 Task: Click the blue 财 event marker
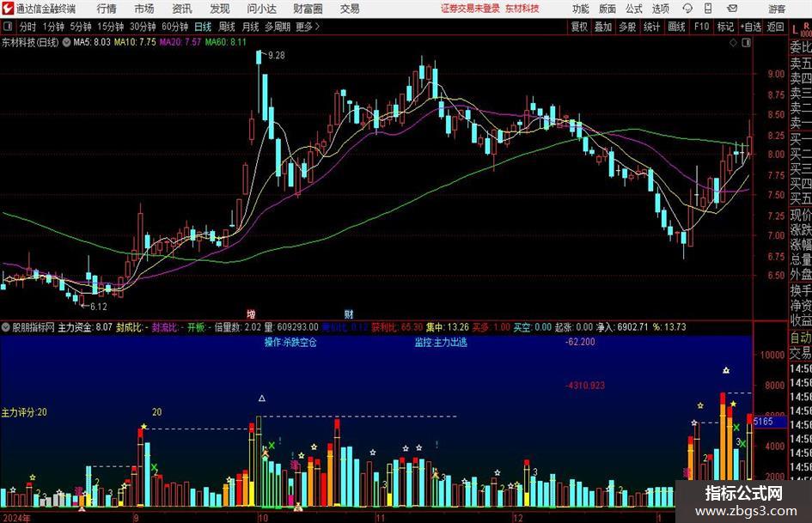point(349,314)
